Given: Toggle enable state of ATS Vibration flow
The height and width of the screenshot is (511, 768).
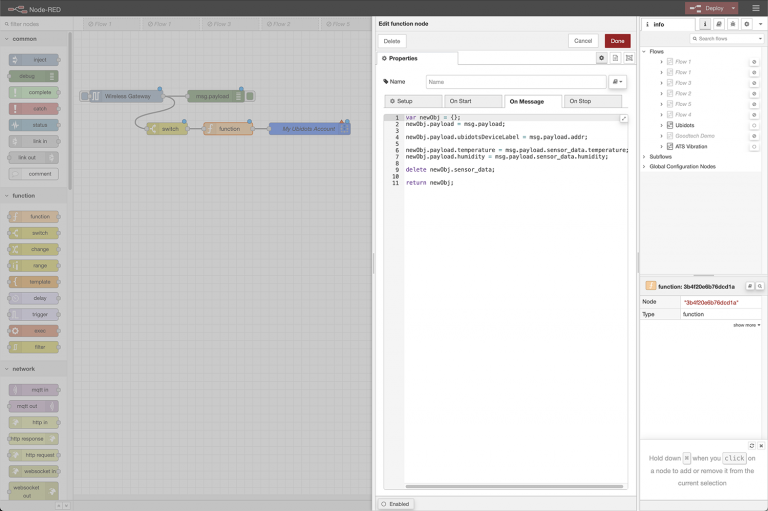Looking at the screenshot, I should [x=754, y=146].
